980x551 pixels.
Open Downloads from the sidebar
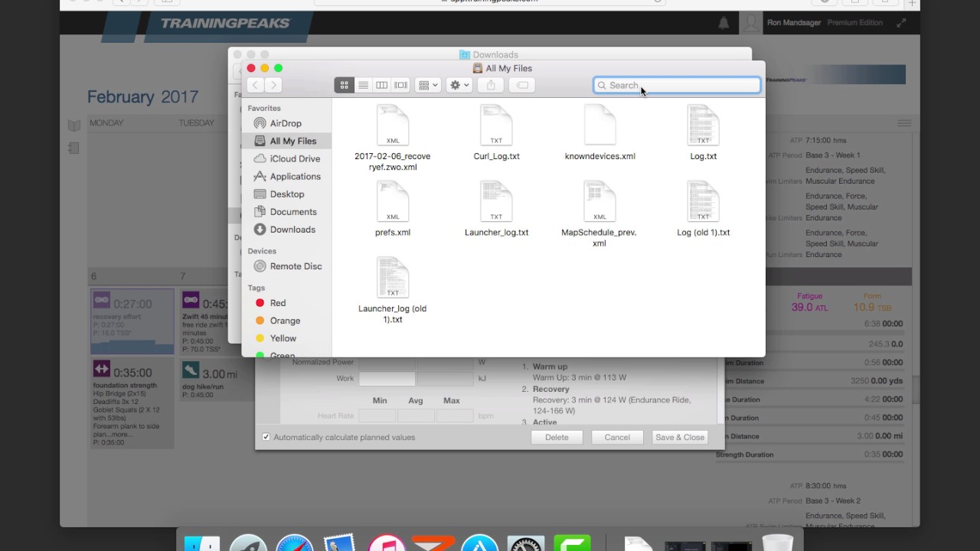286,229
